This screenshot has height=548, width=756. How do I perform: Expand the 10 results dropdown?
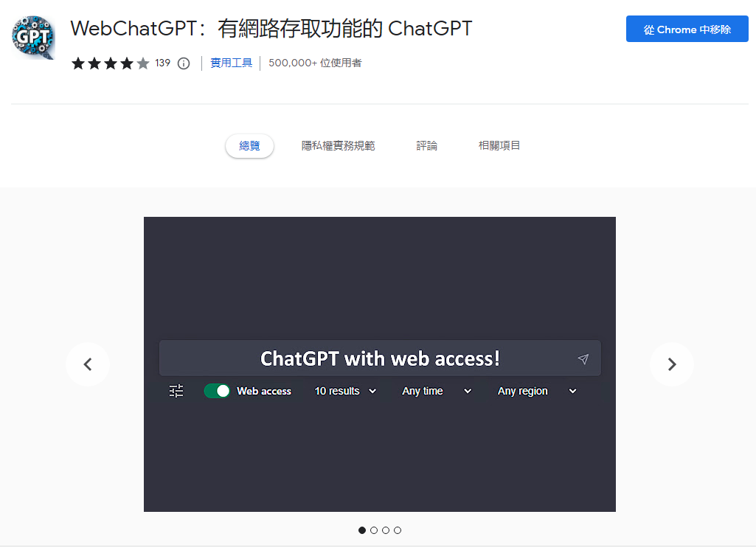(x=345, y=391)
